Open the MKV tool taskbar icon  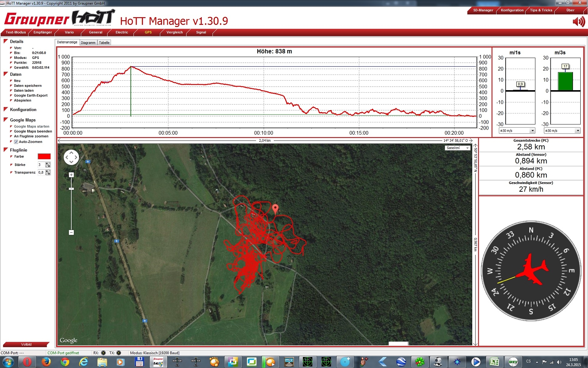513,362
